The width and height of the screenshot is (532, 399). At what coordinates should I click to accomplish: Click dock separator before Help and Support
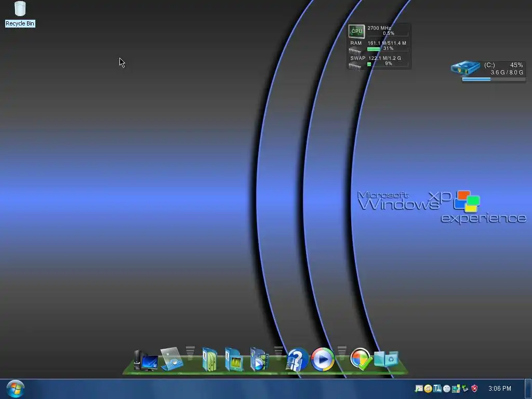[x=278, y=353]
